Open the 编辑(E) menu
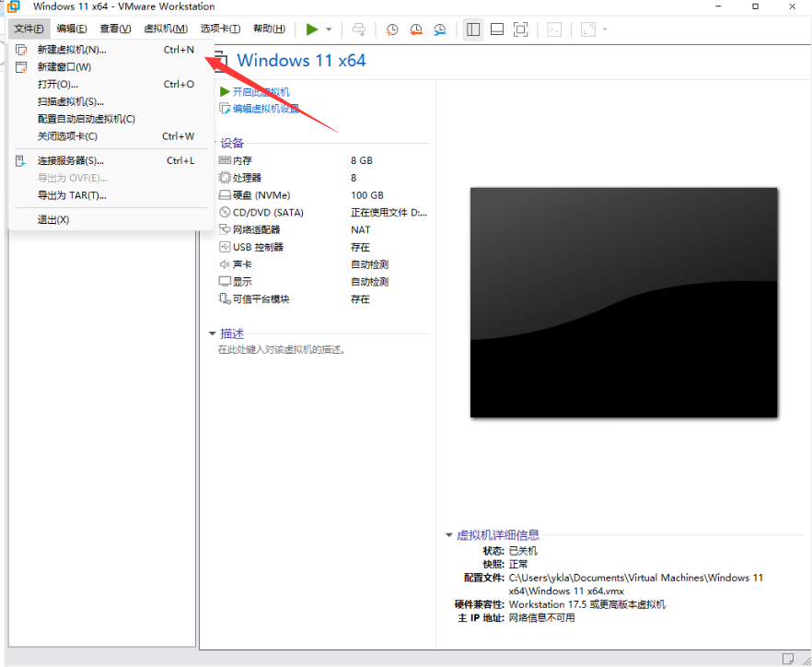Screen dimensions: 812x667 tap(72, 29)
